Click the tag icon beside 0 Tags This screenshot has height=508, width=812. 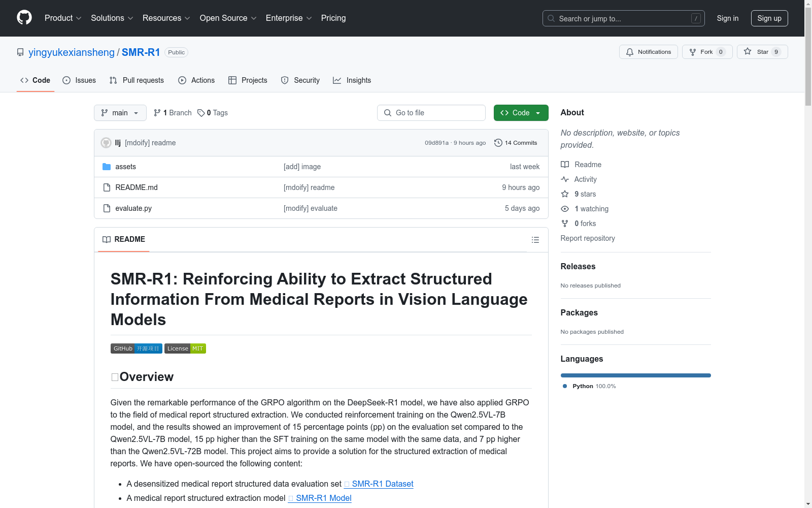click(201, 113)
